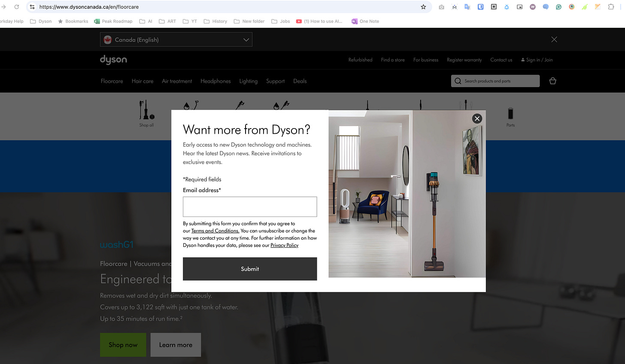Open the YT bookmarks folder
The height and width of the screenshot is (364, 625).
click(190, 21)
